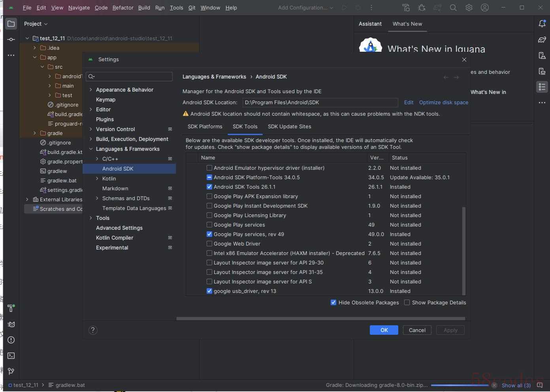Open the Terminal tool window icon
The image size is (550, 392).
(11, 356)
